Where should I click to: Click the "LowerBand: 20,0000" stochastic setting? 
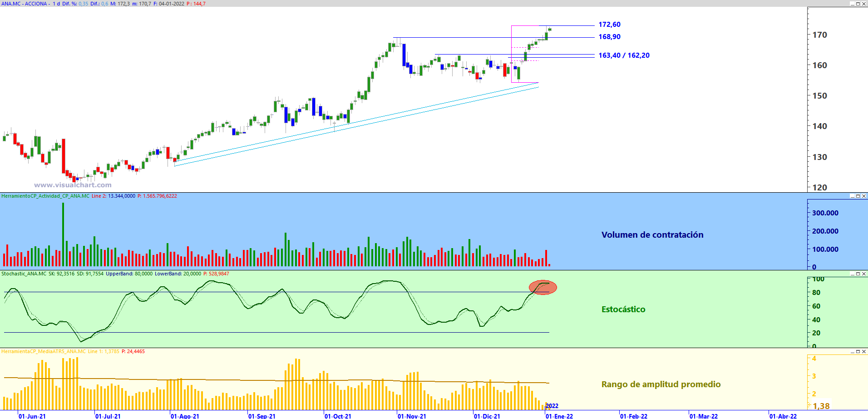pos(178,274)
